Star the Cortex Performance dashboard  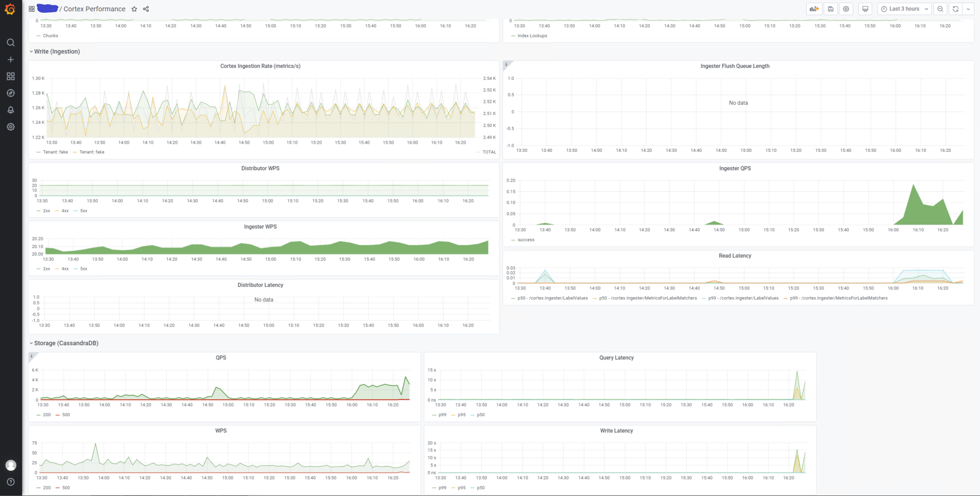pos(134,9)
